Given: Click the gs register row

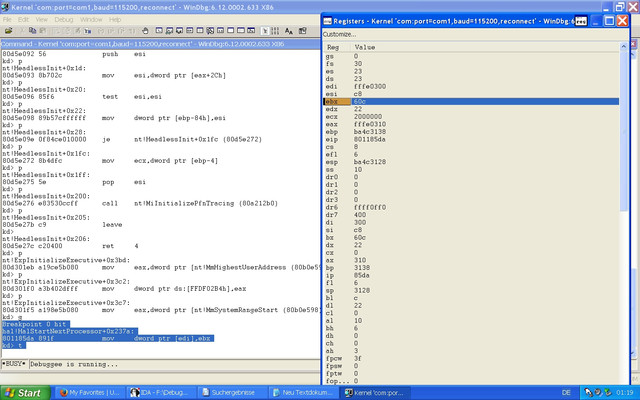Looking at the screenshot, I should 472,56.
